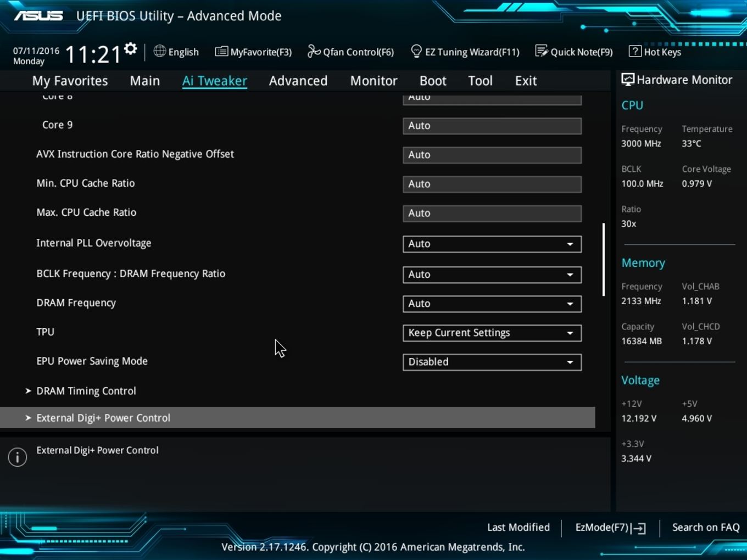
Task: Click the CPU frequency 3000 MHz value
Action: tap(641, 143)
